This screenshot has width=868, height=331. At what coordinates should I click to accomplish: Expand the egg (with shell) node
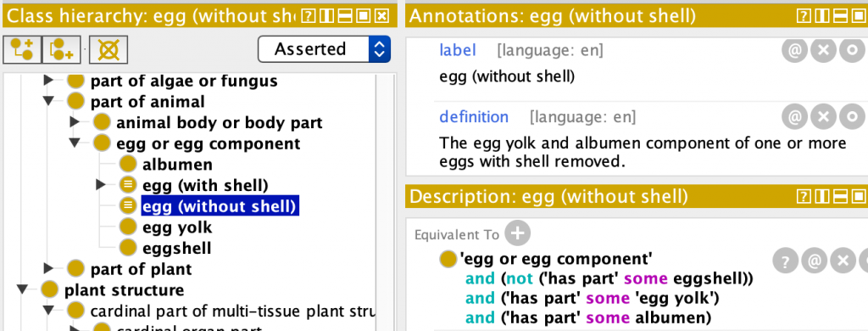pos(102,185)
